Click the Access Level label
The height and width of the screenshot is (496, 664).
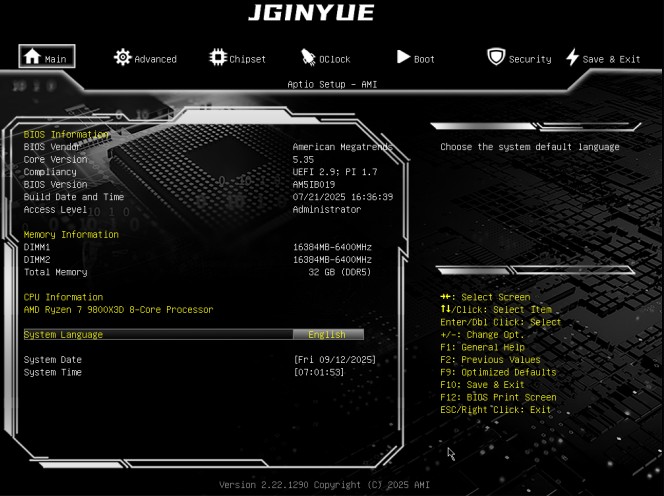pyautogui.click(x=55, y=210)
